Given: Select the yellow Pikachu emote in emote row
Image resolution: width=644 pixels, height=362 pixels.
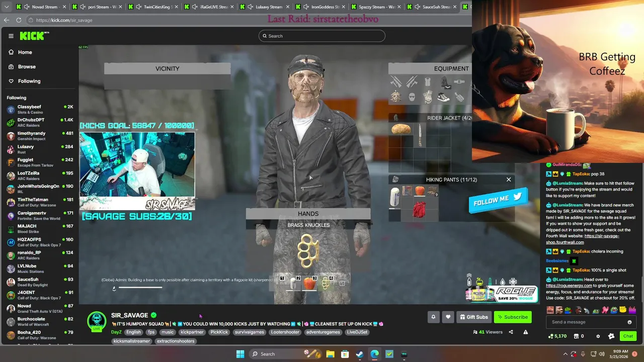Looking at the screenshot, I should 623,310.
